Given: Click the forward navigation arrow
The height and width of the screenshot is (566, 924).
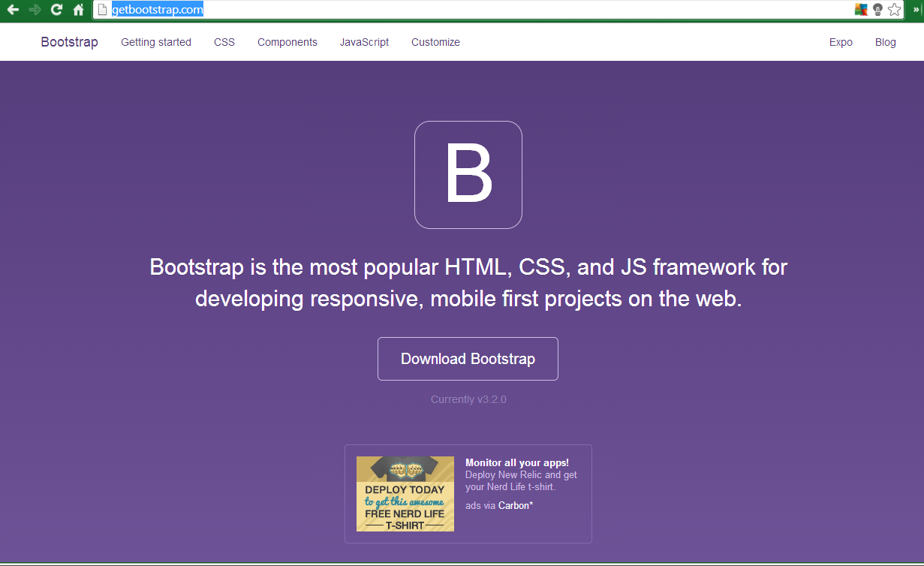Looking at the screenshot, I should click(x=35, y=10).
